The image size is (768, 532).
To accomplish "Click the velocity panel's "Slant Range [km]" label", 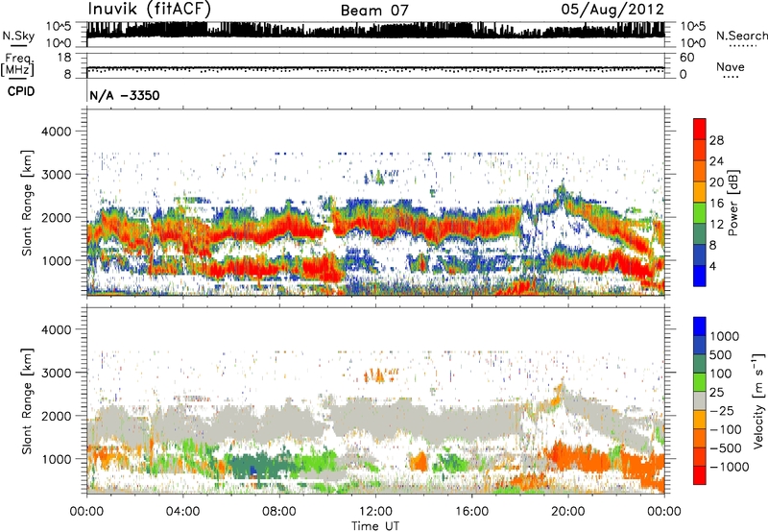I will pos(27,401).
